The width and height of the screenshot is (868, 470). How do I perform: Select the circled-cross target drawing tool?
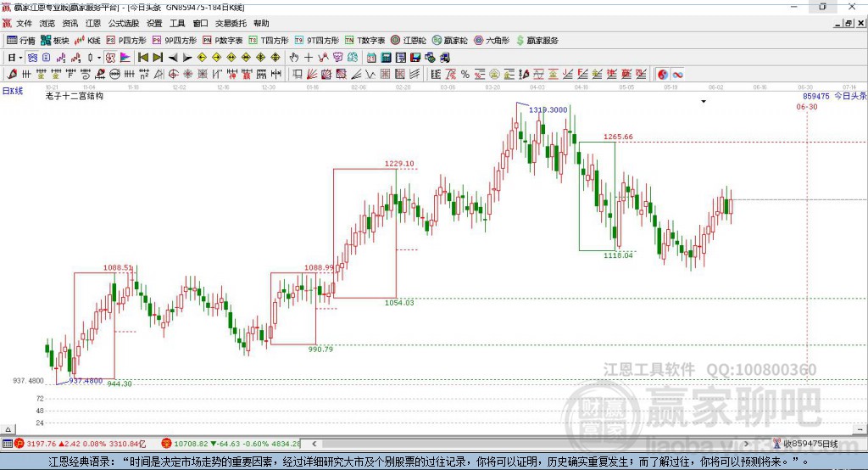click(x=173, y=75)
